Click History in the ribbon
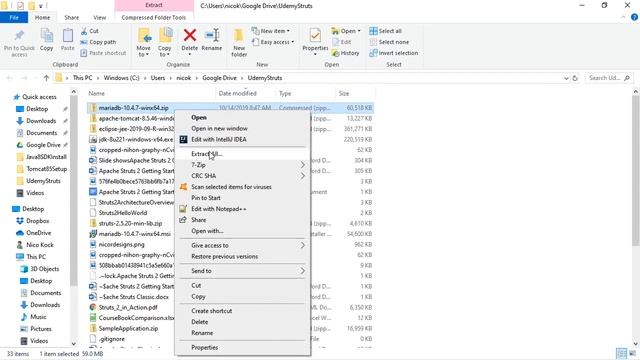The image size is (640, 360). [x=346, y=53]
